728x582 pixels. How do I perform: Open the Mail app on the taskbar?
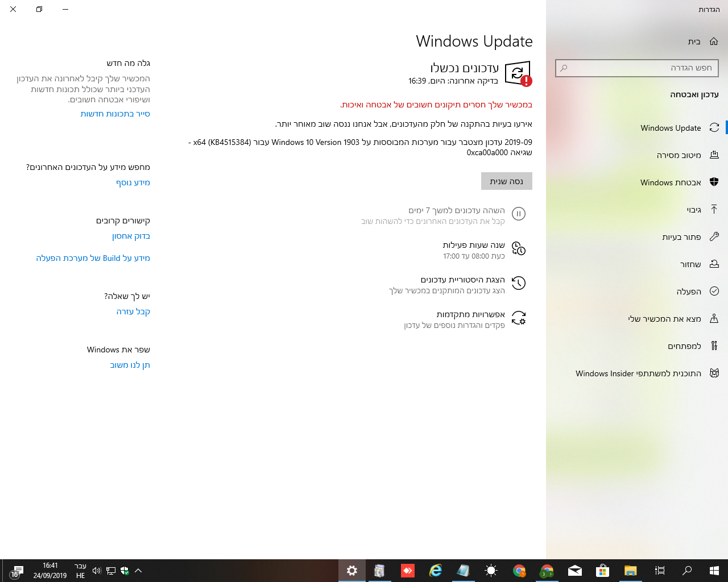click(x=574, y=571)
